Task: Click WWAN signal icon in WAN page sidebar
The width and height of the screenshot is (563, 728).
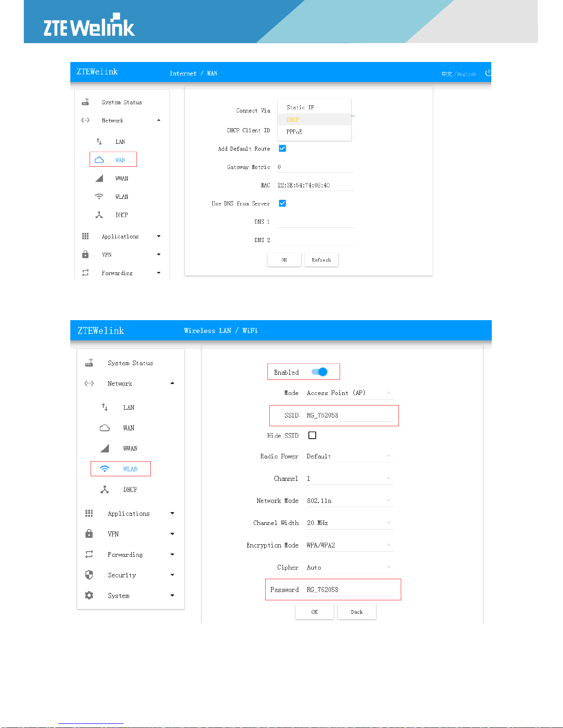Action: point(99,178)
